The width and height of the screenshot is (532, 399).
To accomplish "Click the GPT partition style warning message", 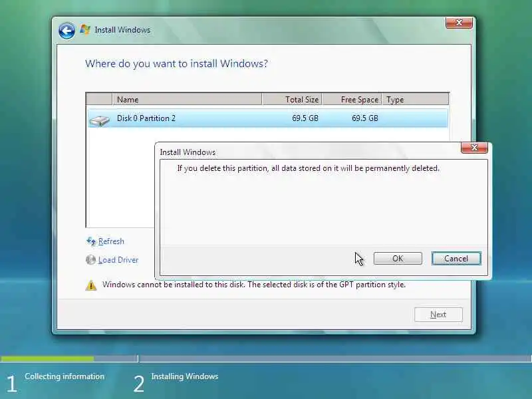I will [254, 285].
